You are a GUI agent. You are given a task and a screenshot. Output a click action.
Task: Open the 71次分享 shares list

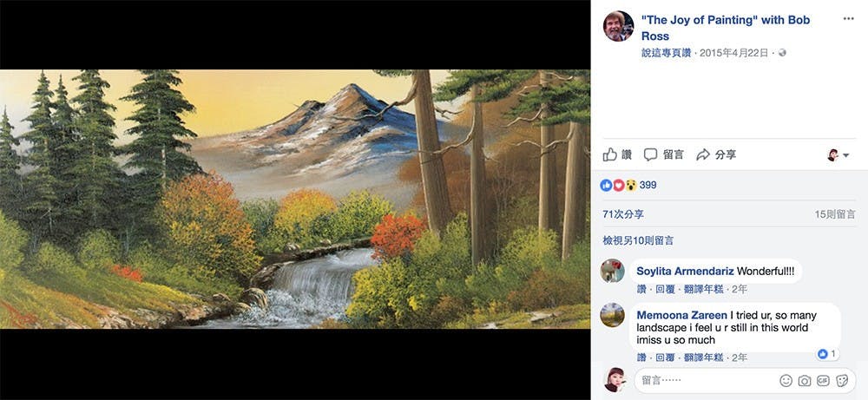tap(621, 214)
